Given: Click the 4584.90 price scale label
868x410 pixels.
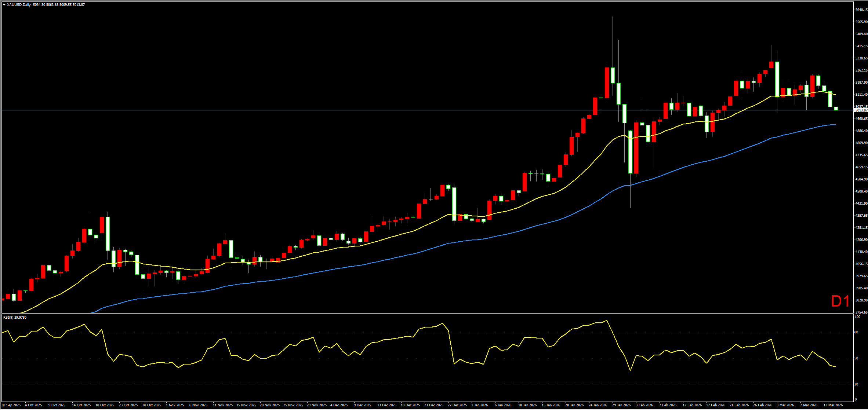Looking at the screenshot, I should (861, 179).
